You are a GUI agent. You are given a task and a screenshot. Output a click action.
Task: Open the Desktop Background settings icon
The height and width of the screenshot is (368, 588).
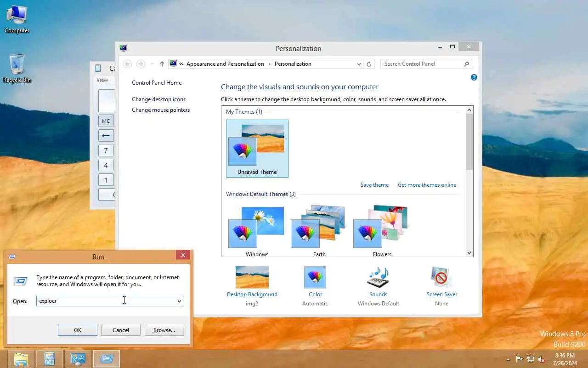(x=252, y=277)
